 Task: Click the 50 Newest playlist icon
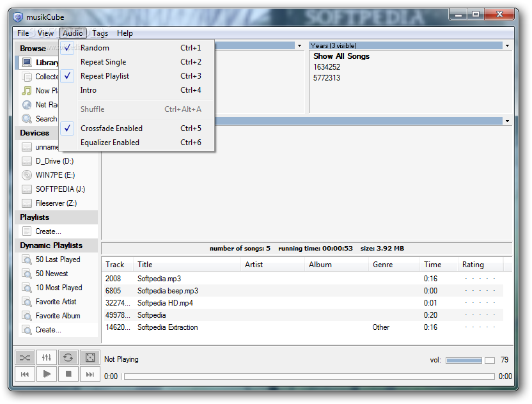(x=27, y=274)
